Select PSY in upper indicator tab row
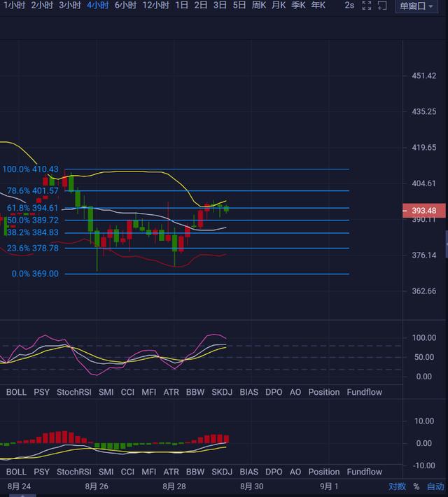Screen dimensions: 448x497 (x=41, y=392)
